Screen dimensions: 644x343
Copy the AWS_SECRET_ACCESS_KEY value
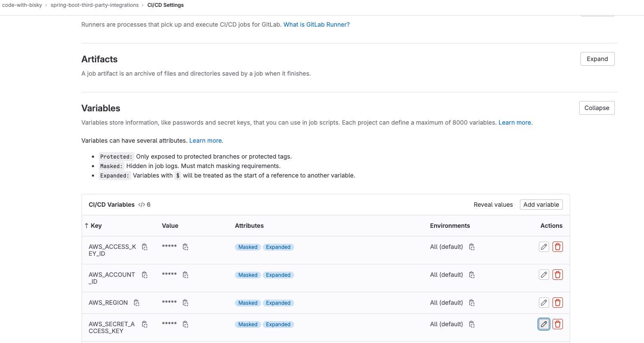(x=185, y=324)
